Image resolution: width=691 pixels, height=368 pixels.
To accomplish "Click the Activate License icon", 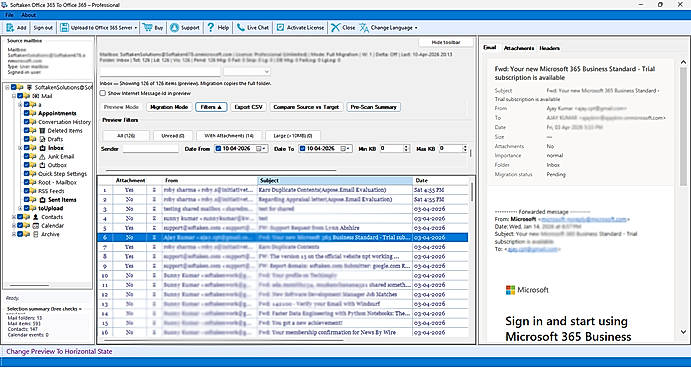I will click(x=280, y=27).
